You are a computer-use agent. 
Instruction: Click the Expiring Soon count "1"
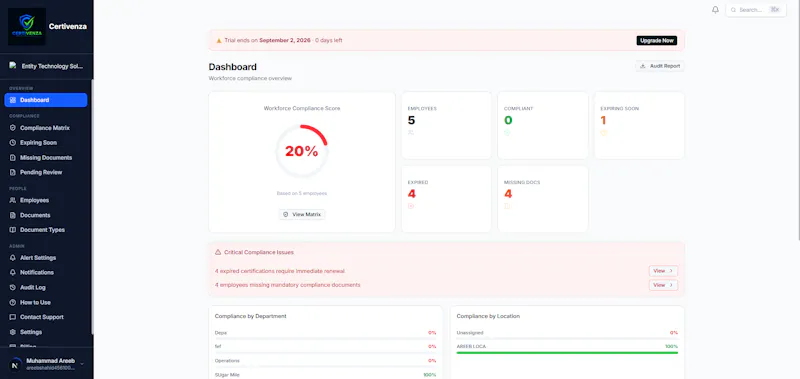[604, 120]
